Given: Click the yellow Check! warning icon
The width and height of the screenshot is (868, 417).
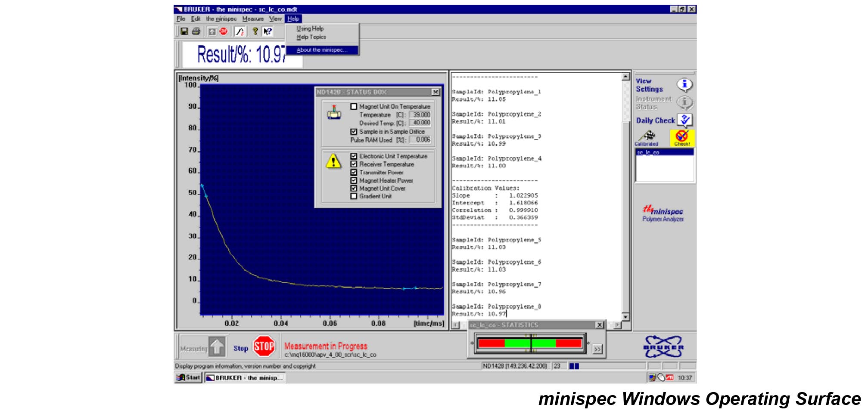Looking at the screenshot, I should point(682,138).
